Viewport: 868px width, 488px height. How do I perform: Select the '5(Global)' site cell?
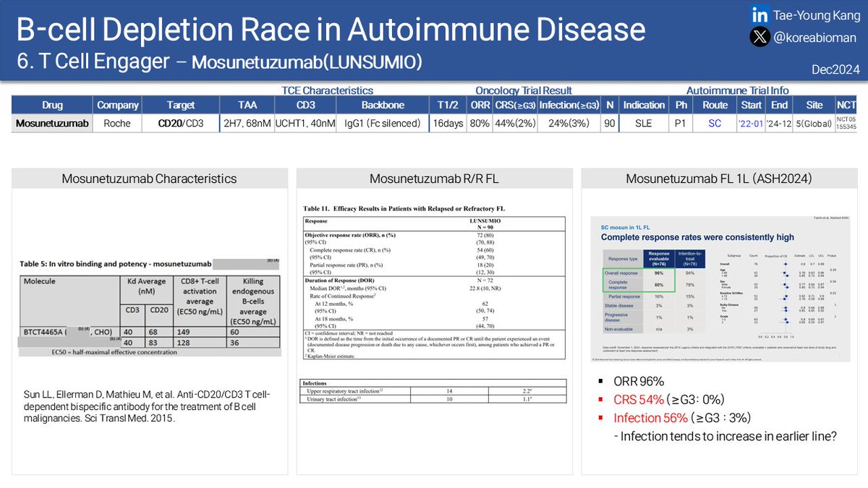tap(814, 124)
